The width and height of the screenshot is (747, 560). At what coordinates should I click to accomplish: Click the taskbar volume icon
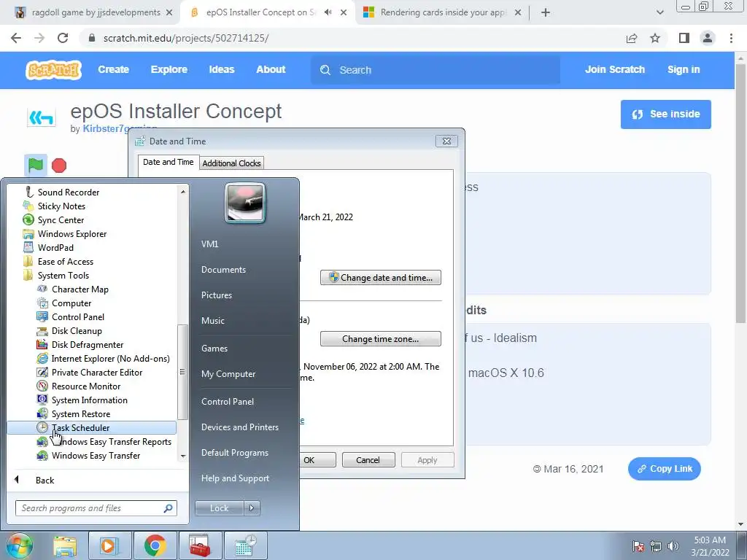click(673, 546)
